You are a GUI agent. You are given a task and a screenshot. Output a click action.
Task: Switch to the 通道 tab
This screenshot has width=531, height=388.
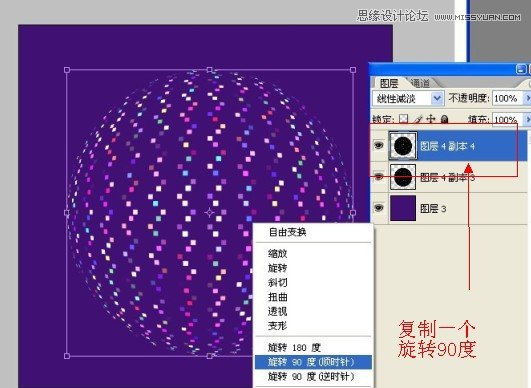tap(420, 83)
